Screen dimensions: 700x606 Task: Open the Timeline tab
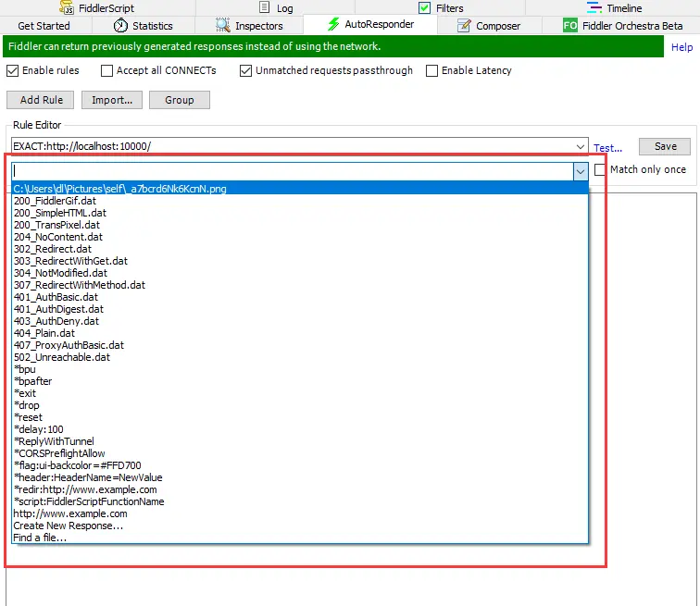[x=614, y=8]
